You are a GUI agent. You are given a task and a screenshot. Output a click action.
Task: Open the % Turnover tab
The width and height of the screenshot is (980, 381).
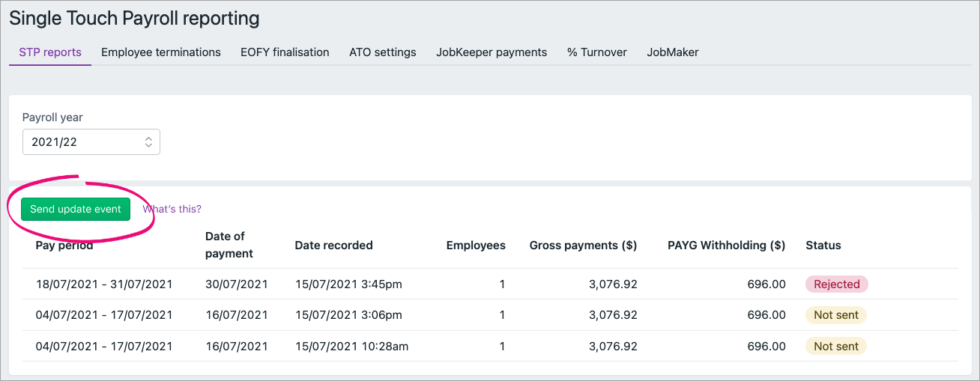[596, 52]
